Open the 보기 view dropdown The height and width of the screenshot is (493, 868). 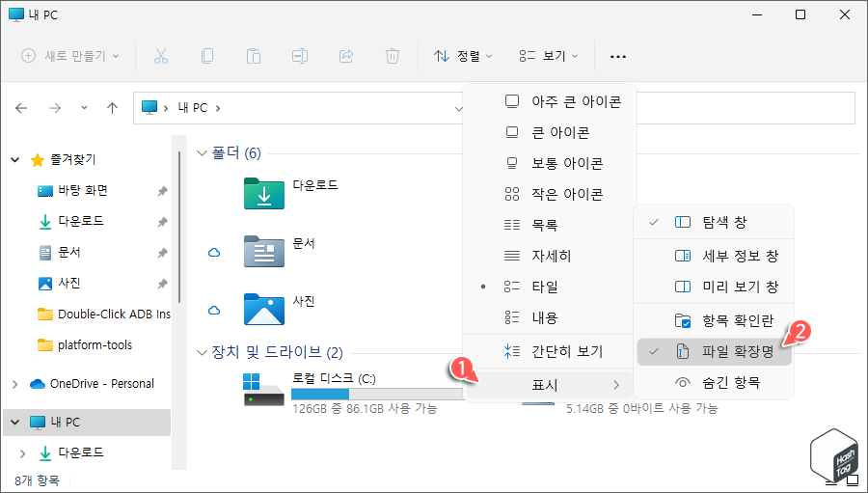tap(549, 56)
